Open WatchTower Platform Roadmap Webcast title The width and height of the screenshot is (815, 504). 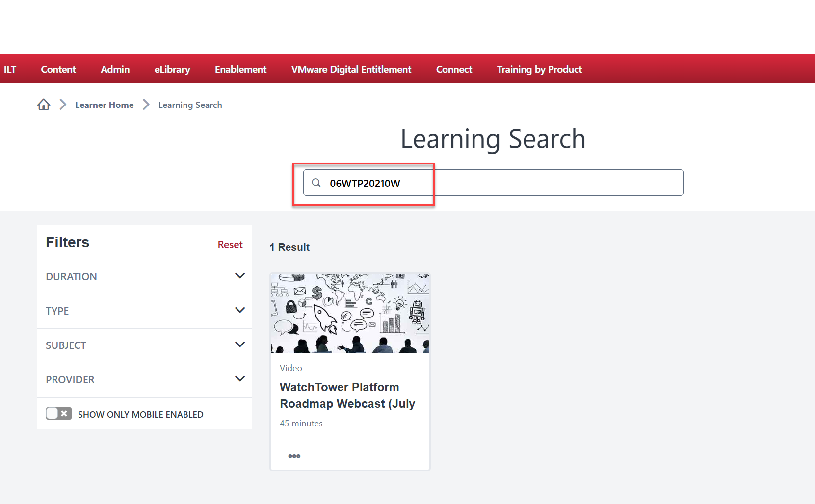(347, 396)
